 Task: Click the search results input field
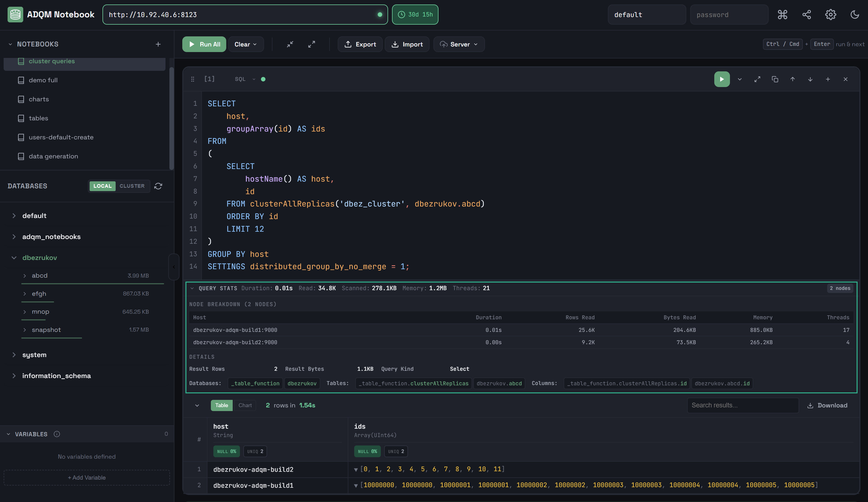click(x=743, y=405)
